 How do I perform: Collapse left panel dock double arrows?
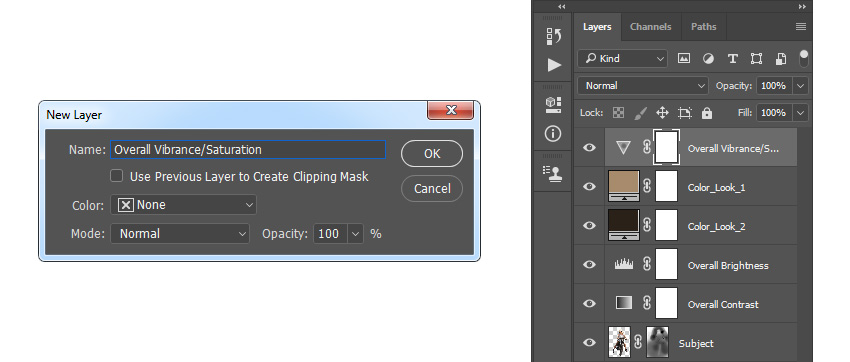coord(562,7)
